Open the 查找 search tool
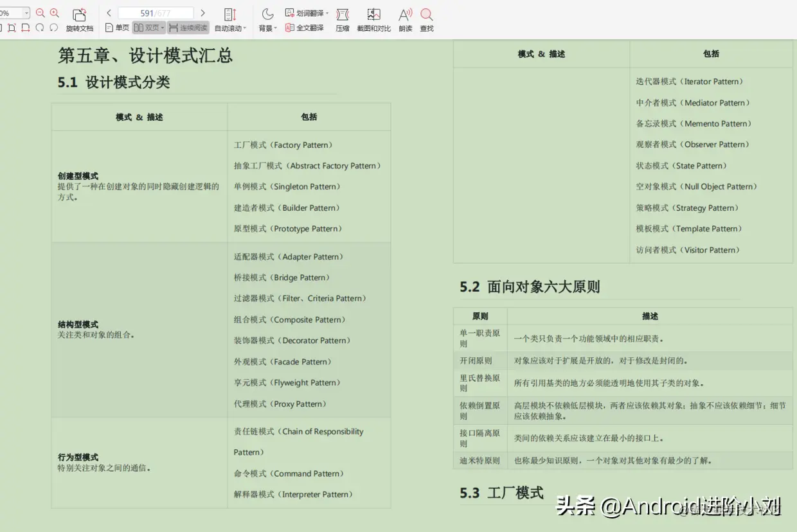This screenshot has width=797, height=532. 427,20
